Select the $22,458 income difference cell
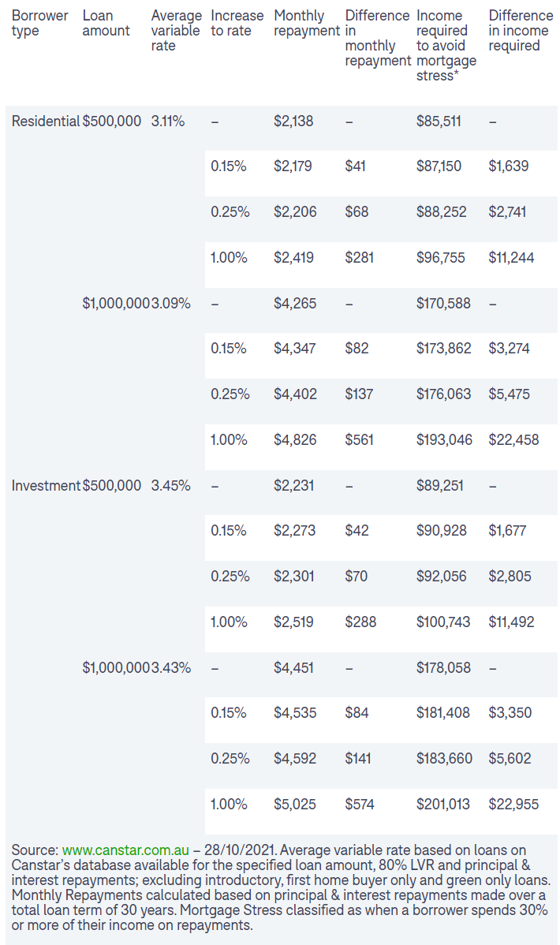 [514, 440]
